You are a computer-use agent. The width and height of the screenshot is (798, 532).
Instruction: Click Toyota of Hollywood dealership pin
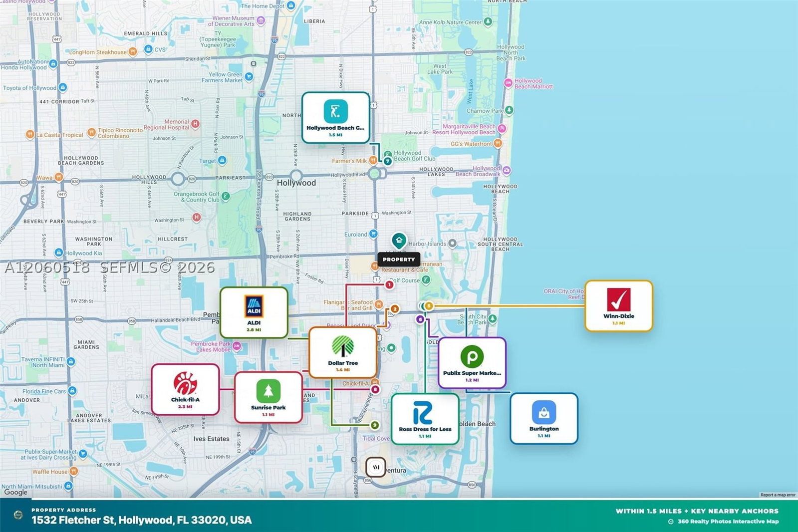pos(62,87)
